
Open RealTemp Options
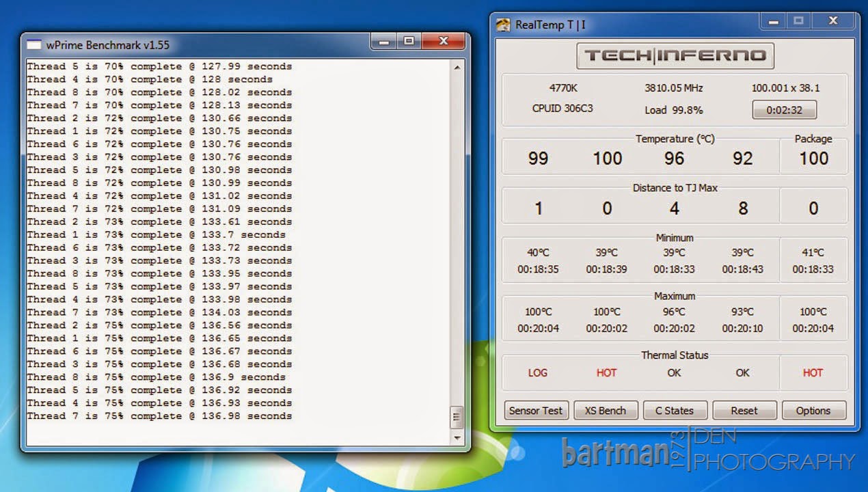point(813,411)
